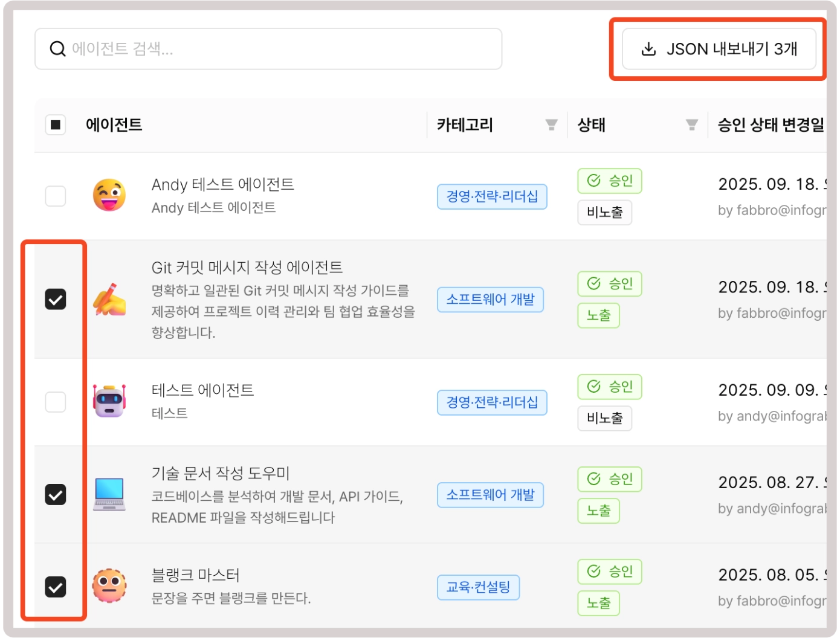This screenshot has height=638, width=840.
Task: Check the Andy 테스트 에이전트 row checkbox
Action: click(x=56, y=196)
